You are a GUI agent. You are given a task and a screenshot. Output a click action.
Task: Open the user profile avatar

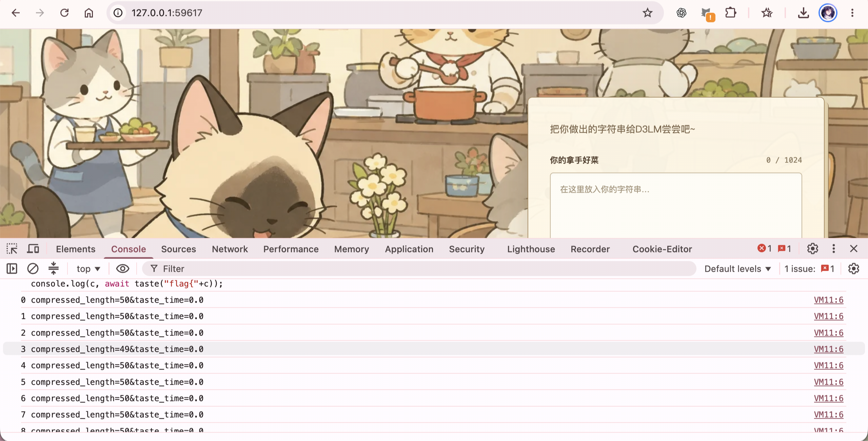[x=828, y=13]
